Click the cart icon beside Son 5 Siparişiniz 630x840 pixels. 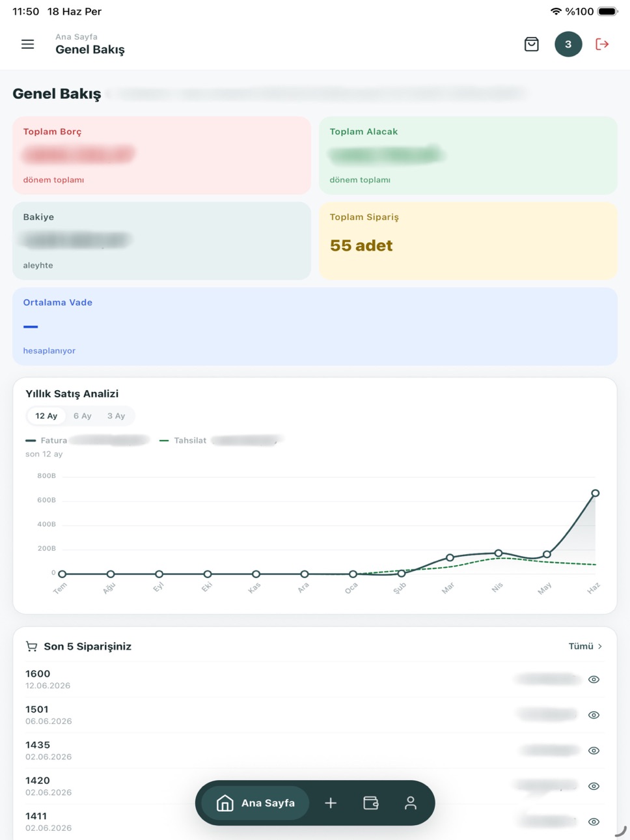coord(31,647)
